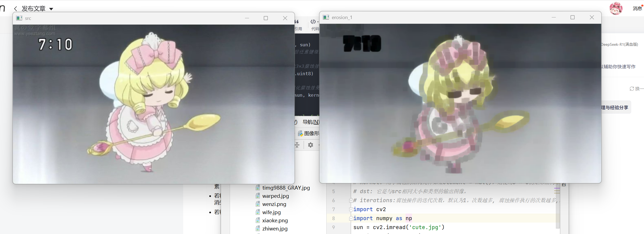Screen dimensions: 644x234
Task: Maximize the erosion_1 image window
Action: click(572, 17)
